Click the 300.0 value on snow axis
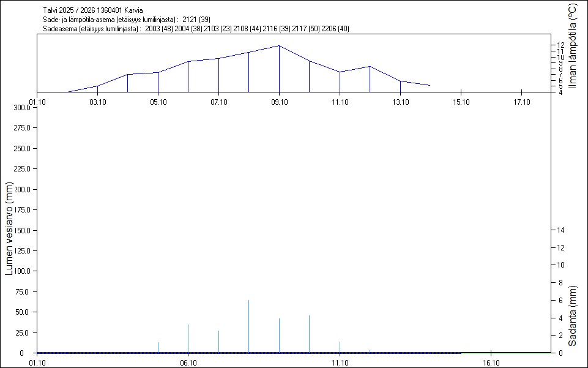Viewport: 588px width, 368px height. (x=22, y=108)
